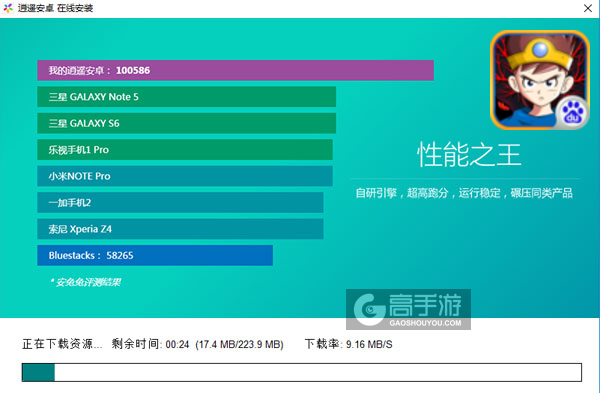Viewport: 600px width, 393px height.
Task: Click the Bluestacks: 58265 bar
Action: [155, 255]
